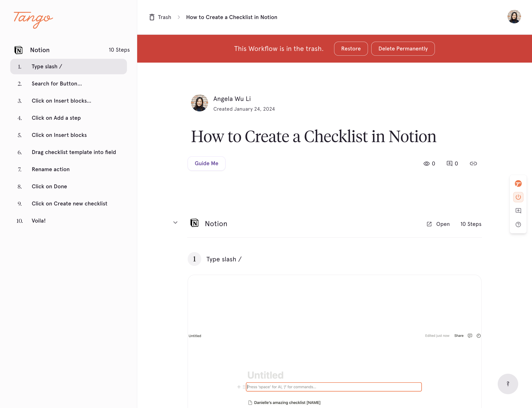The height and width of the screenshot is (408, 532).
Task: Open the floating question mark help button
Action: (x=508, y=384)
